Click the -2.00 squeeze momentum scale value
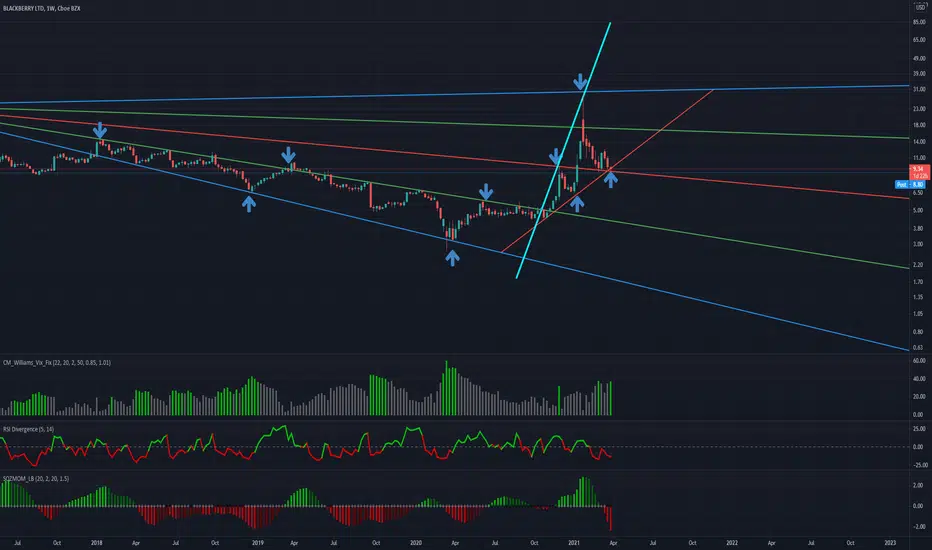Image resolution: width=932 pixels, height=550 pixels. tap(918, 526)
